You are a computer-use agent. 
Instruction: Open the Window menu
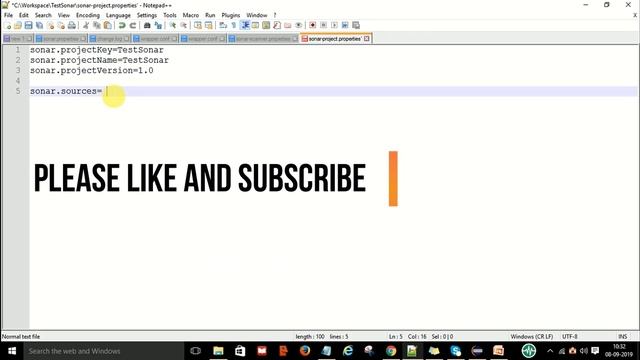pos(257,15)
